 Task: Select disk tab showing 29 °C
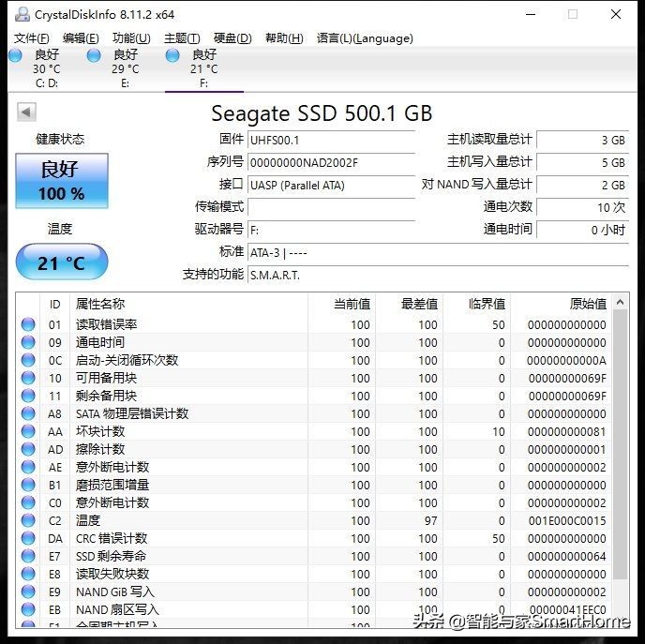126,69
